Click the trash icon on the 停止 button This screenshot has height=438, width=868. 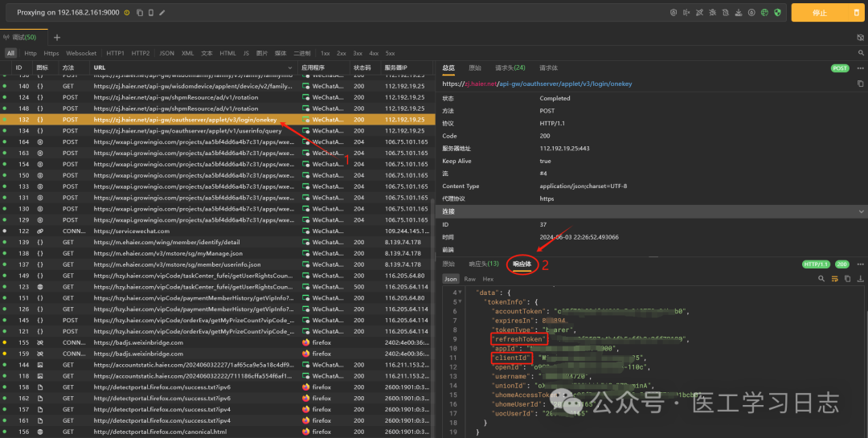coord(857,13)
